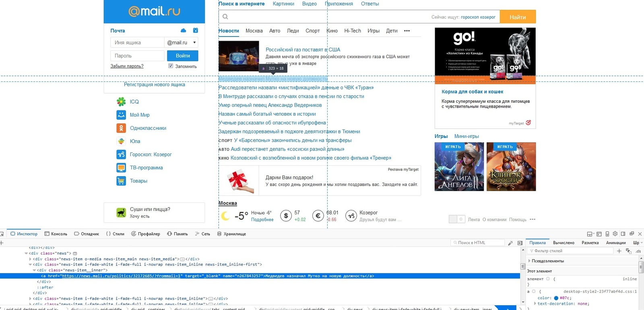Click the markup panel vertical scrollbar thumb
Image resolution: width=644 pixels, height=310 pixels.
[523, 266]
